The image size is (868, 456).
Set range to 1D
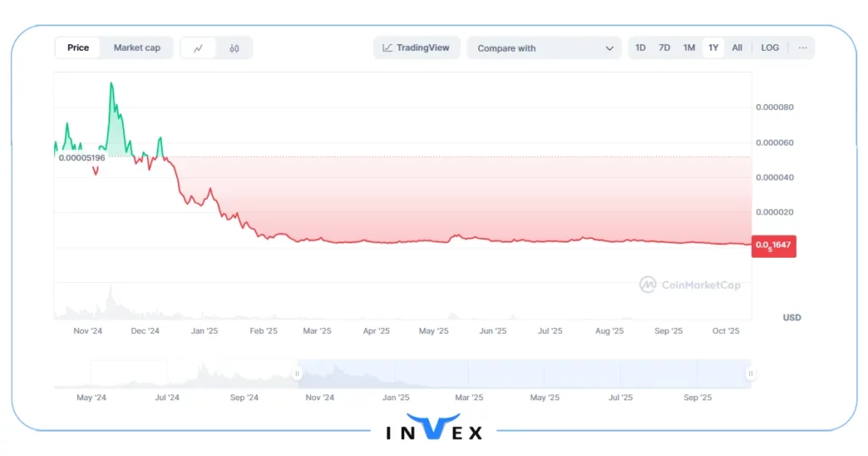point(641,47)
